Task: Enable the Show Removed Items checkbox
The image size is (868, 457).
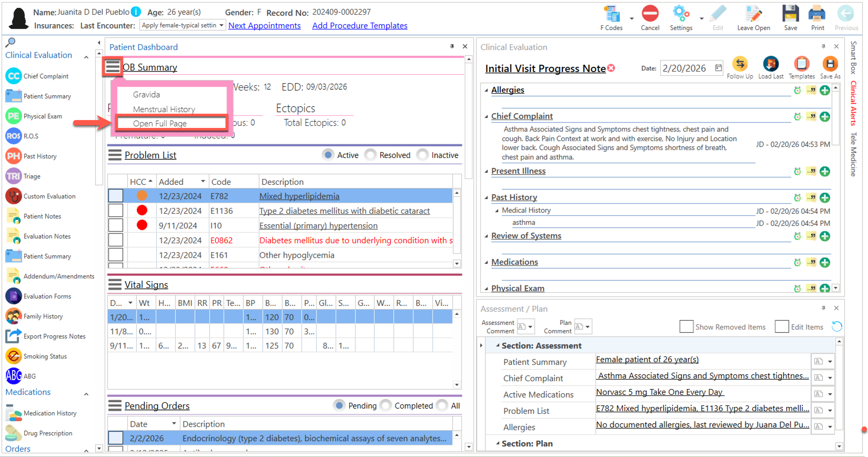Action: (x=686, y=326)
